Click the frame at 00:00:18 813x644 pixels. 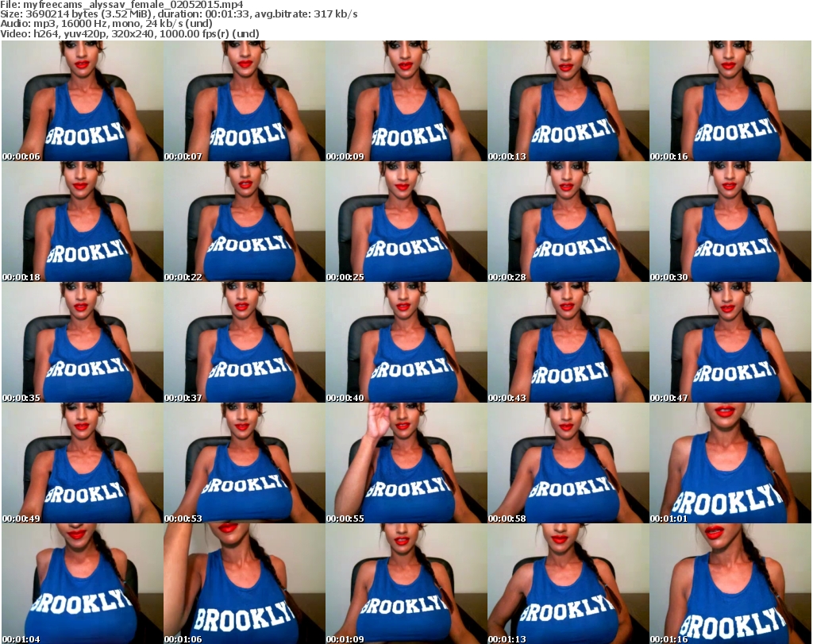(83, 222)
